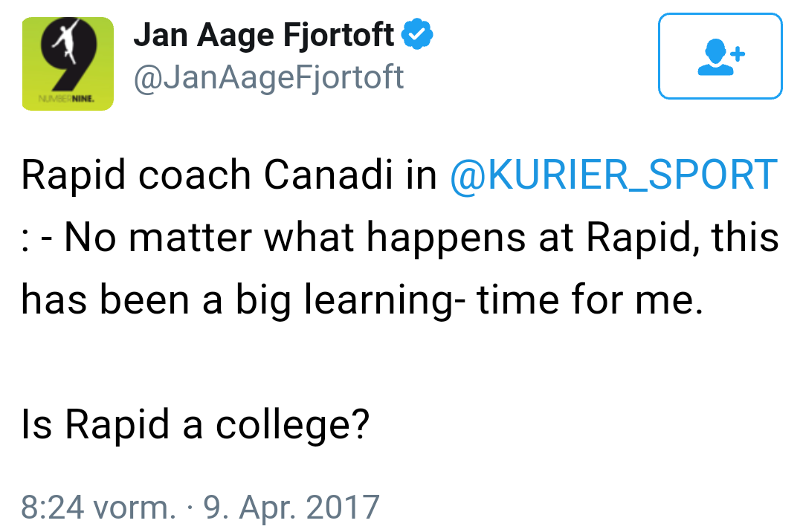Click the plus sign on follow icon
803x532 pixels.
point(738,53)
